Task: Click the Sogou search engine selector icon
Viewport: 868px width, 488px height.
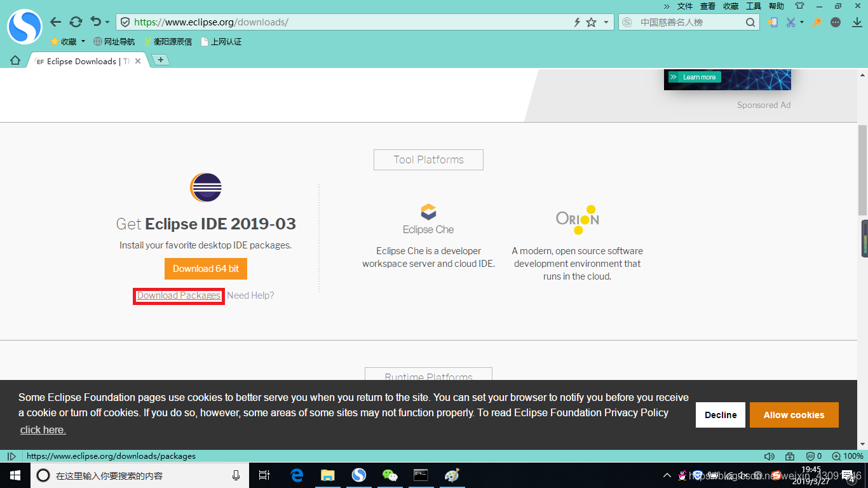Action: point(627,22)
